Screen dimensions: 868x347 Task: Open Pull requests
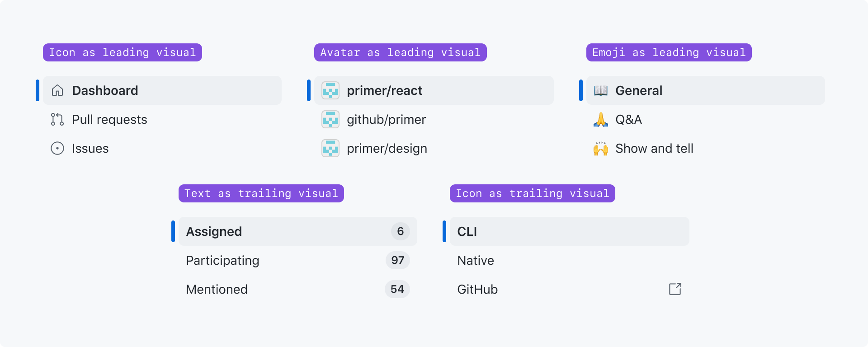pyautogui.click(x=162, y=119)
